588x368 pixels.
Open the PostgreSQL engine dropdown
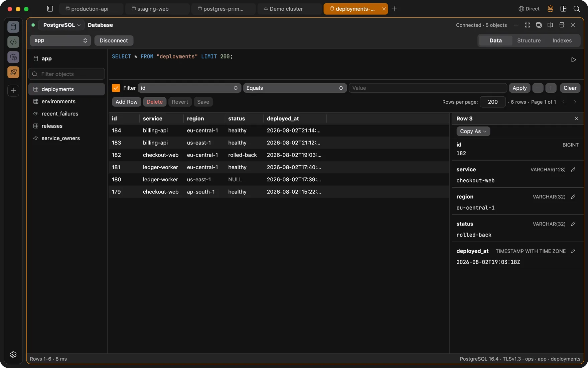coord(61,25)
